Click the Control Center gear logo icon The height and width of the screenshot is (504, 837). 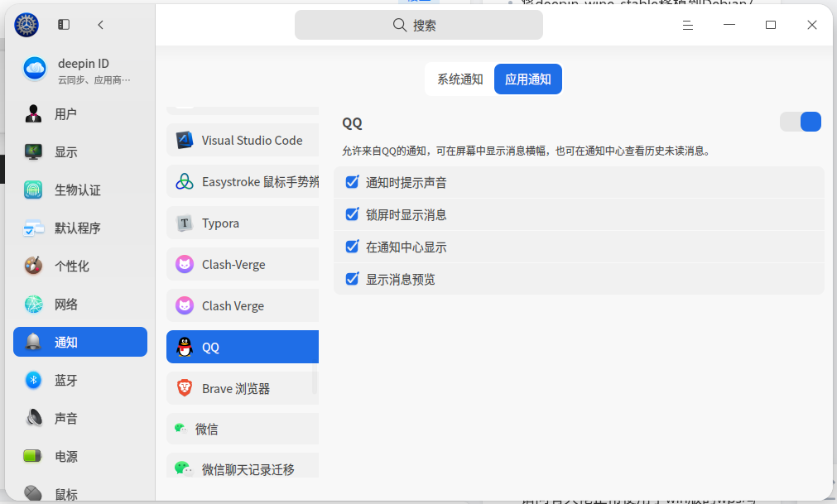pyautogui.click(x=26, y=25)
